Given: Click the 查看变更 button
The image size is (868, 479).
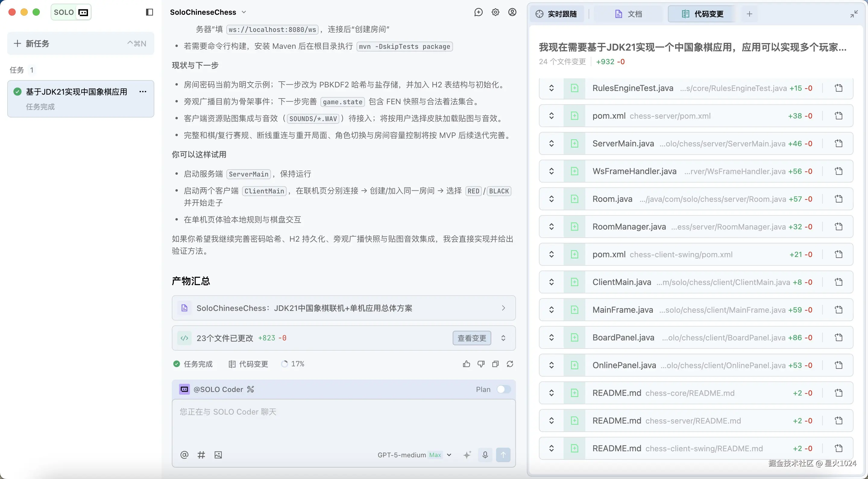Looking at the screenshot, I should coord(472,338).
